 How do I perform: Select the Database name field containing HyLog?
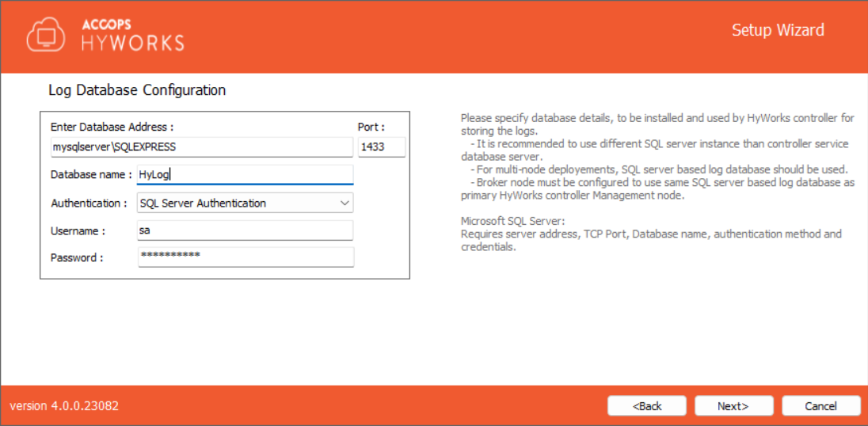click(x=245, y=175)
